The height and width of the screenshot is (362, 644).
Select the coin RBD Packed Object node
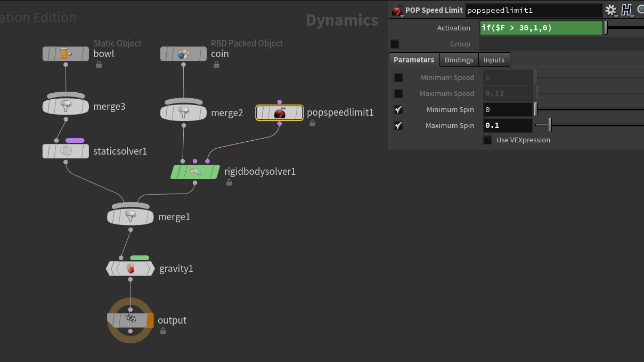(x=184, y=54)
